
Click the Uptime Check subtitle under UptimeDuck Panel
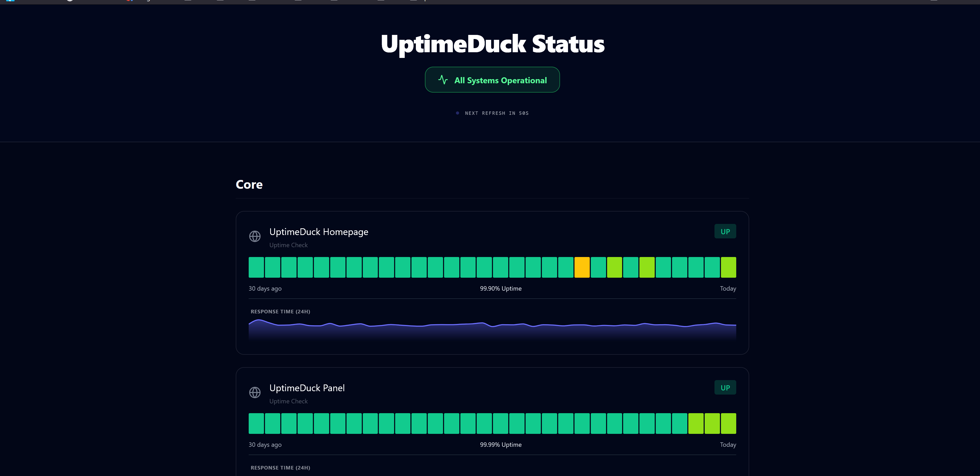coord(288,401)
